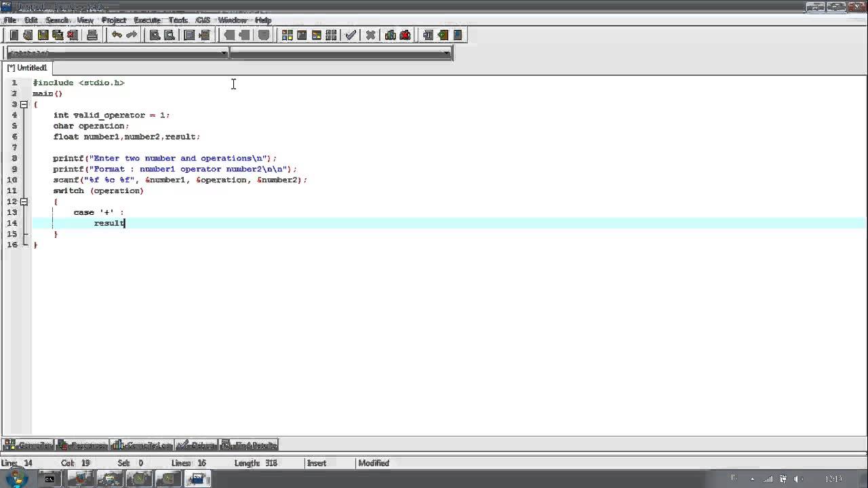Click the scanf statement on line 10

[x=180, y=180]
